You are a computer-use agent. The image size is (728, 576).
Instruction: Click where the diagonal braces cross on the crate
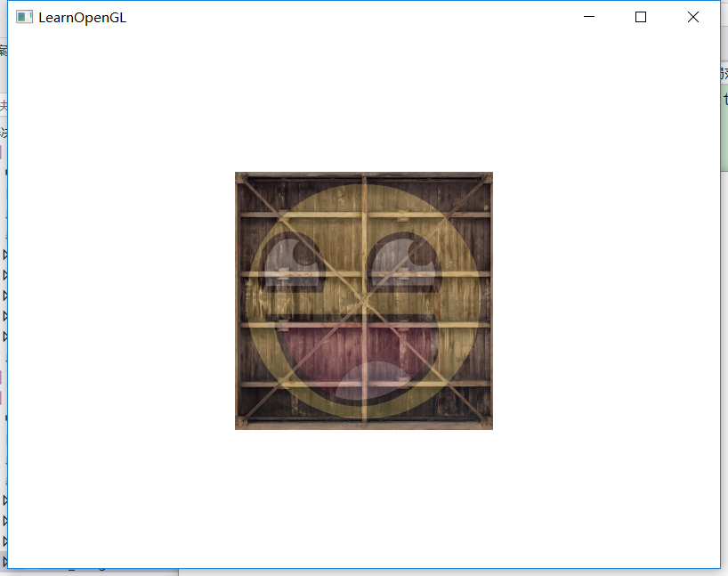pos(363,301)
